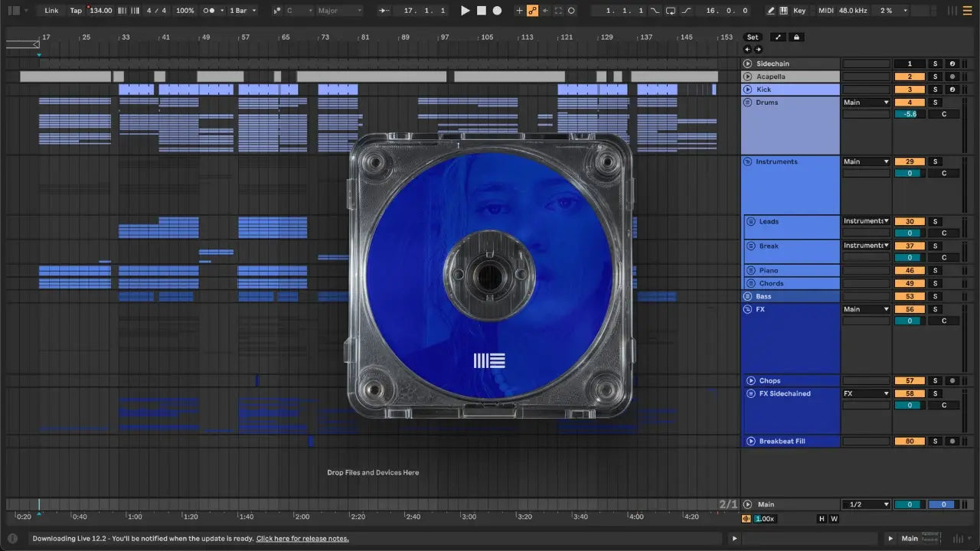
Task: Click the Drums volume field showing -5.6
Action: pos(910,114)
